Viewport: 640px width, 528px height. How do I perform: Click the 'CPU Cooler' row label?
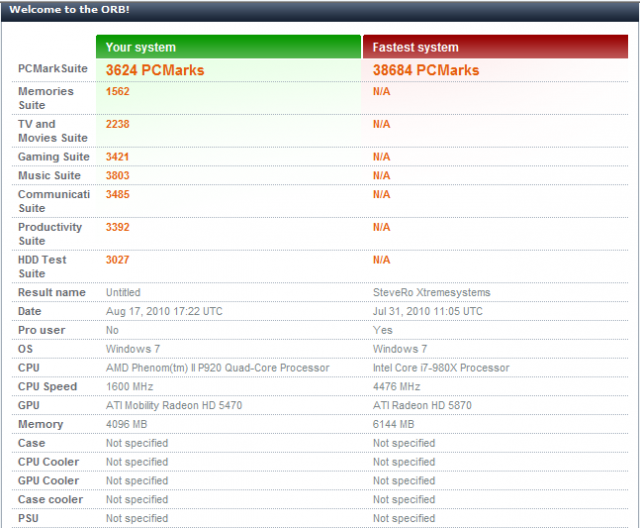tap(48, 462)
